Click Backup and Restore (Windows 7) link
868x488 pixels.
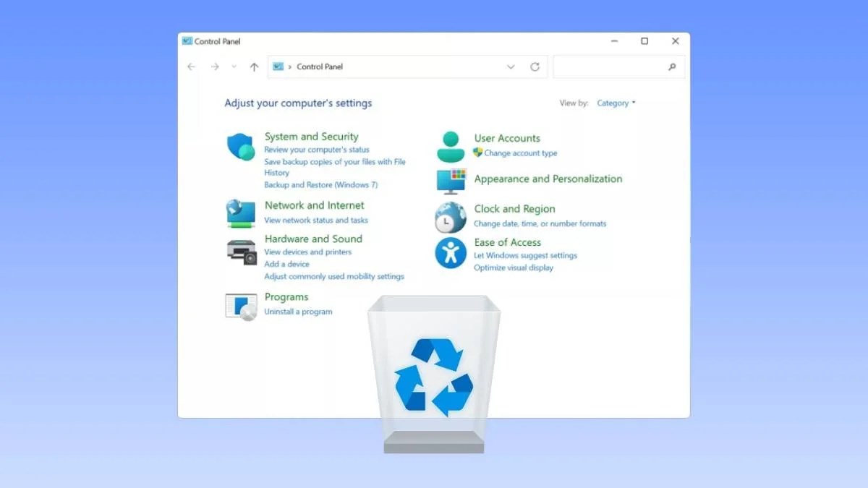tap(320, 185)
